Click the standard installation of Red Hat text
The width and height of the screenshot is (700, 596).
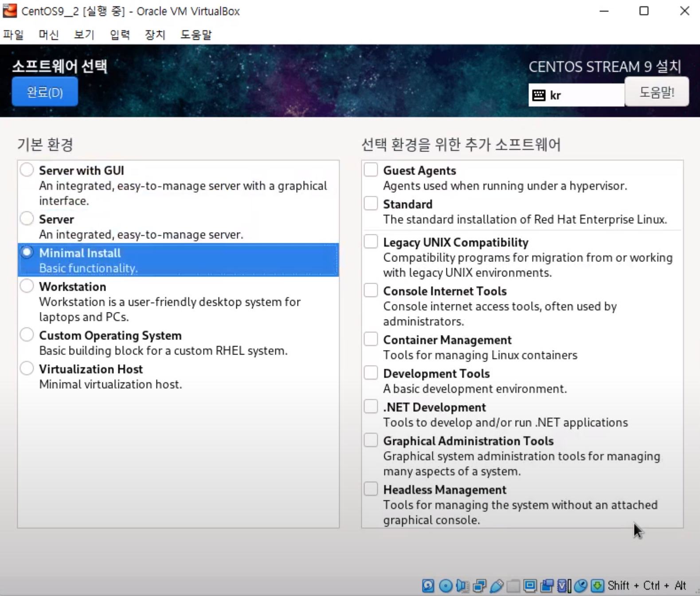coord(525,219)
